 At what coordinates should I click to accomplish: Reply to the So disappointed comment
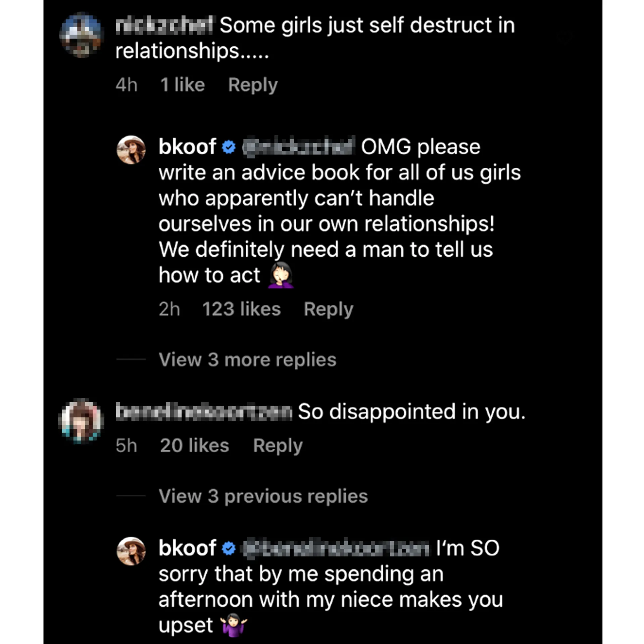pos(278,446)
